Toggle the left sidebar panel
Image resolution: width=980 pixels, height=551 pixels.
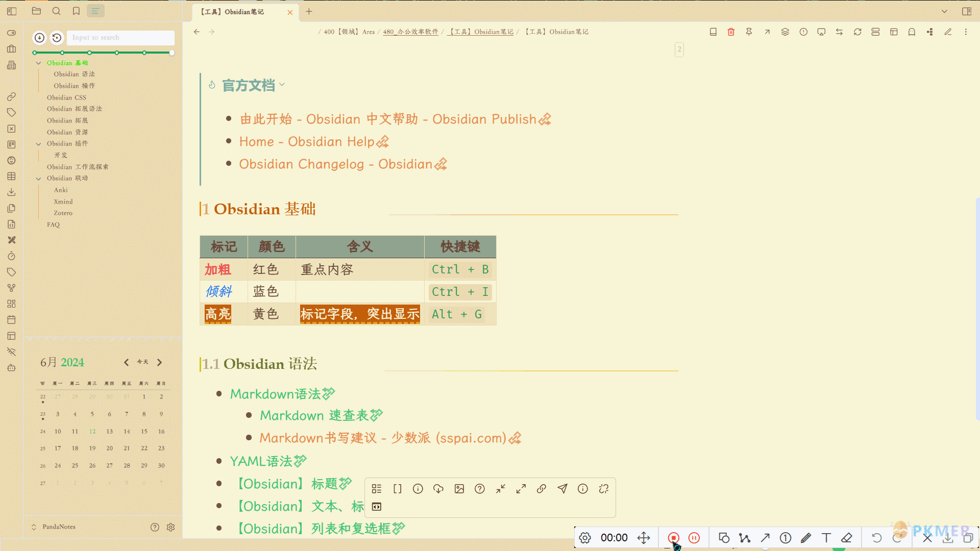pos(12,11)
